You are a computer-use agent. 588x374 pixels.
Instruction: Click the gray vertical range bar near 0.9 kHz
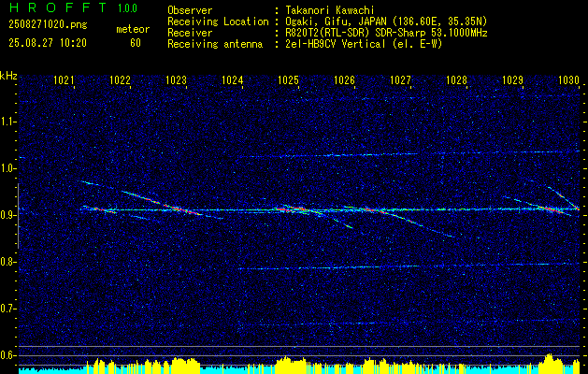tap(18, 216)
